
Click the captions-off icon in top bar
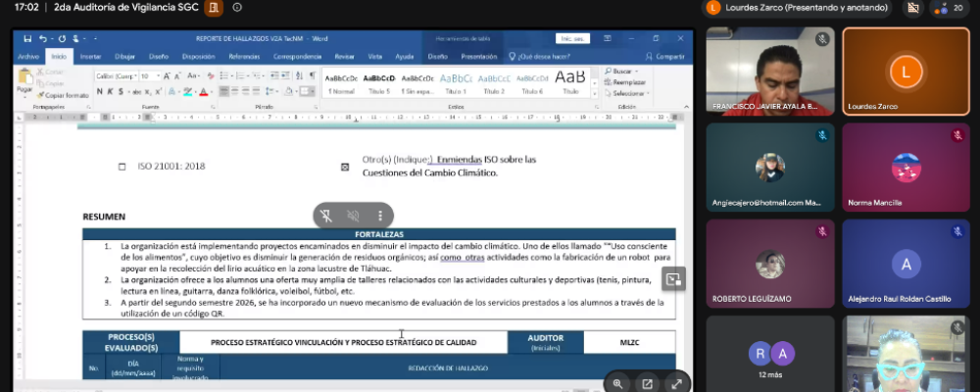click(x=913, y=8)
